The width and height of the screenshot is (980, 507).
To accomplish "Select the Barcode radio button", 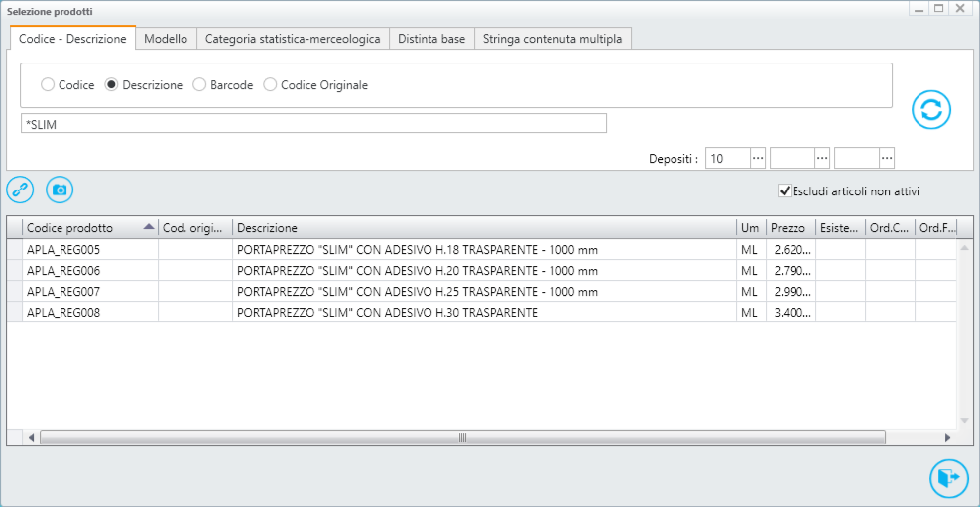I will pyautogui.click(x=199, y=85).
